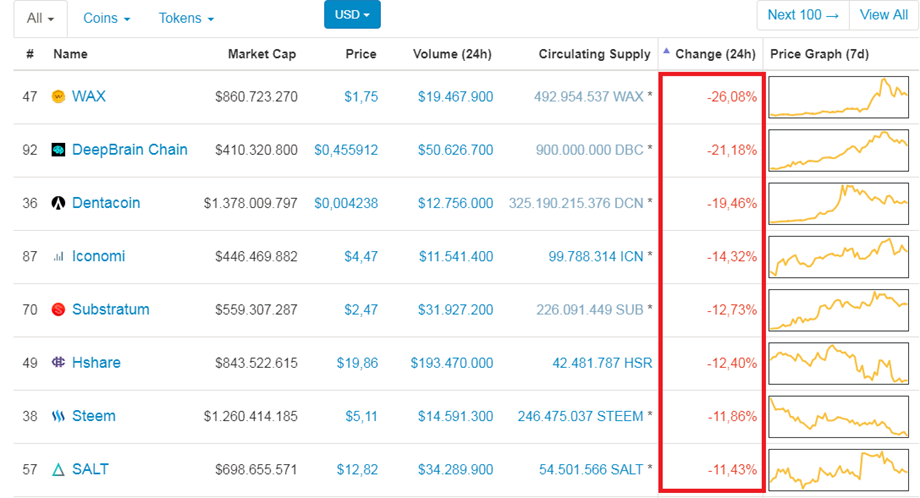Open the USD currency dropdown

pos(352,14)
